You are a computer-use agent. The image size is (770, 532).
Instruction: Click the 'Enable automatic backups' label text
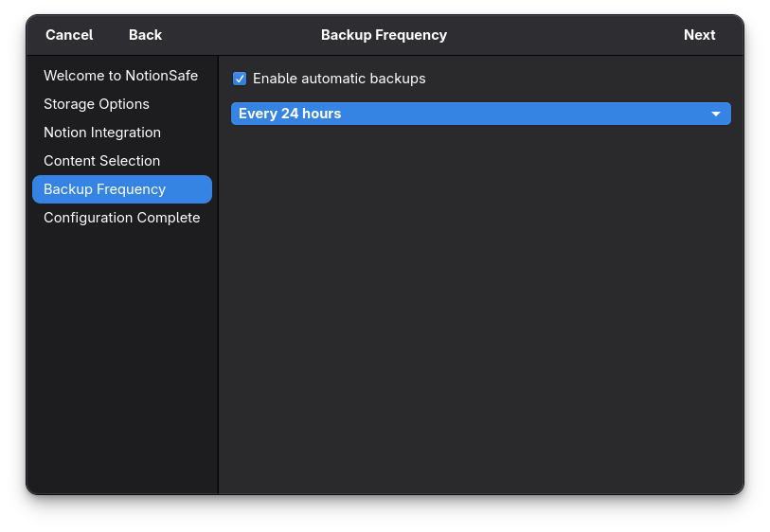[x=339, y=79]
